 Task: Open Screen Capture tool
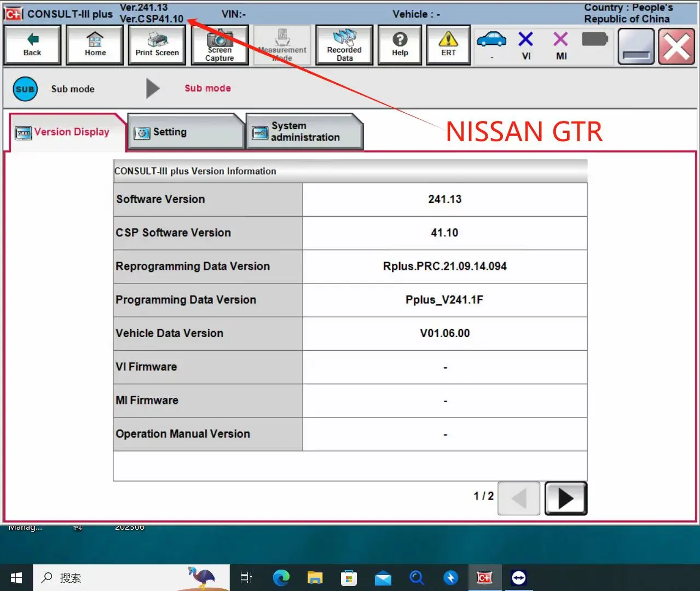click(219, 45)
